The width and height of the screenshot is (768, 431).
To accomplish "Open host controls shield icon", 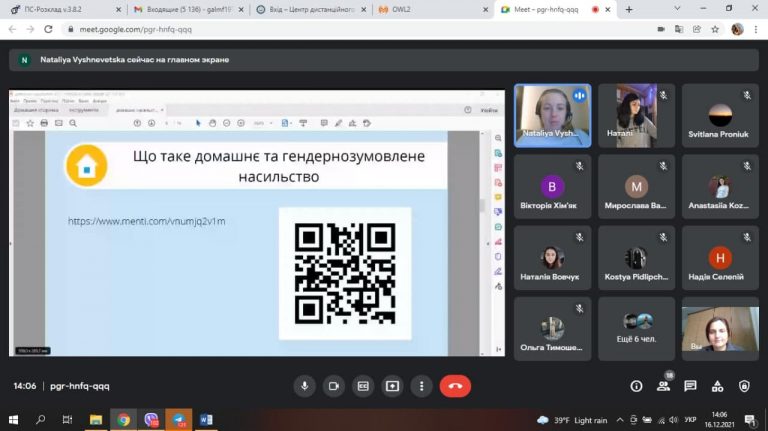I will point(744,386).
